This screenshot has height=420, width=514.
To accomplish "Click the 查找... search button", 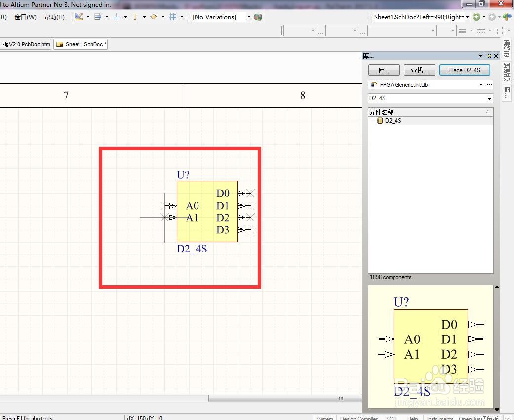I will (x=420, y=70).
